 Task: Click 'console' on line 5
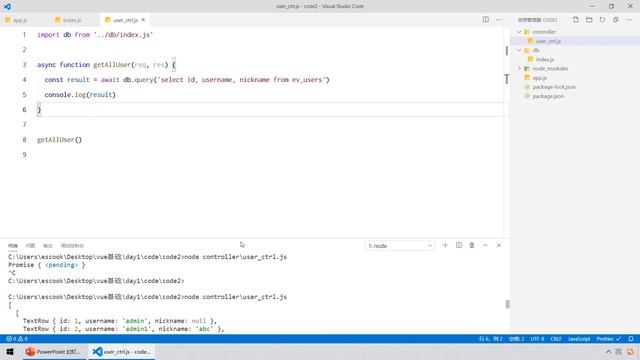pos(58,95)
